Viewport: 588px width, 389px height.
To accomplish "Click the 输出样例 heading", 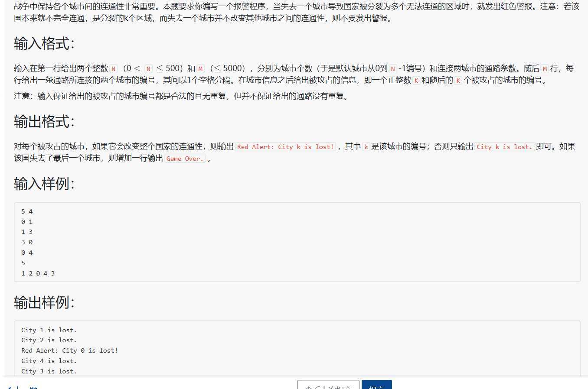I will [x=44, y=302].
